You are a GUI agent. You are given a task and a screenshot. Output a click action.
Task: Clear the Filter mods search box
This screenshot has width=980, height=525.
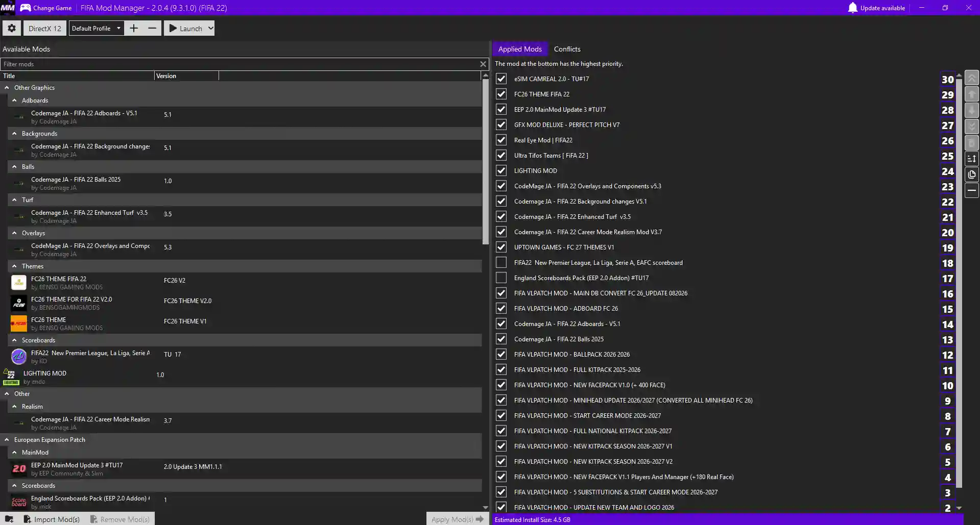pyautogui.click(x=483, y=64)
